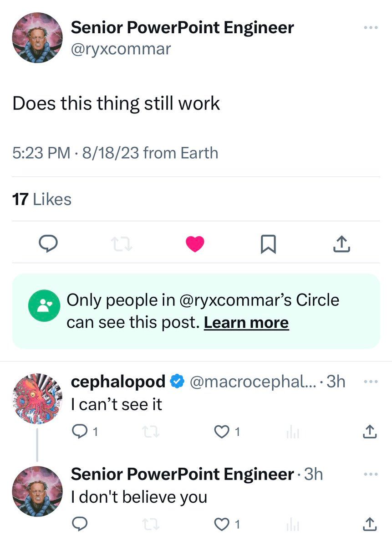
Task: Unlike the main post via pink heart
Action: (x=195, y=245)
